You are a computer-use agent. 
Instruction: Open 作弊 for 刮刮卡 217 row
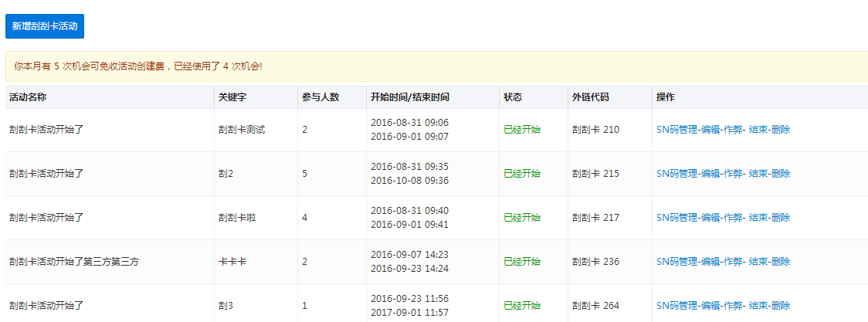tap(733, 218)
